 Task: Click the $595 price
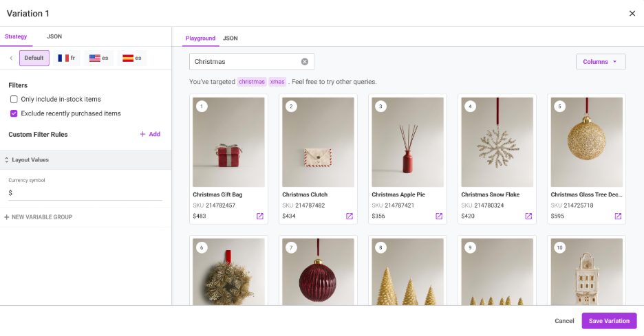click(558, 216)
